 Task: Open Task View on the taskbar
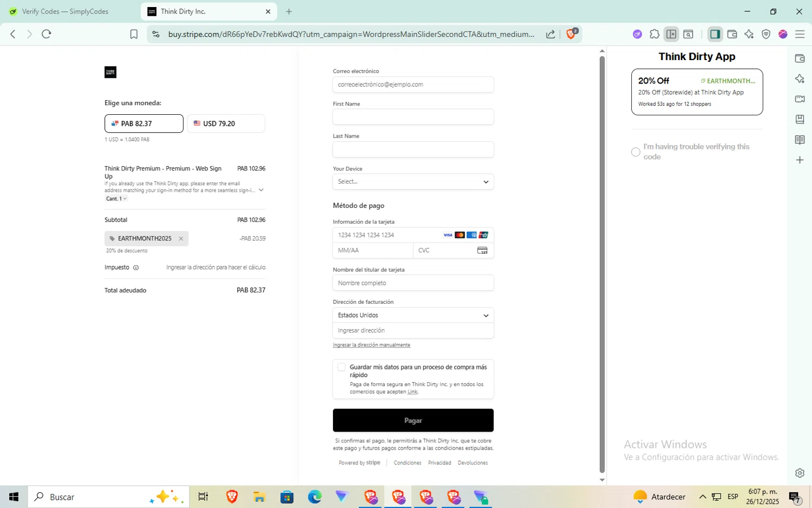point(204,497)
